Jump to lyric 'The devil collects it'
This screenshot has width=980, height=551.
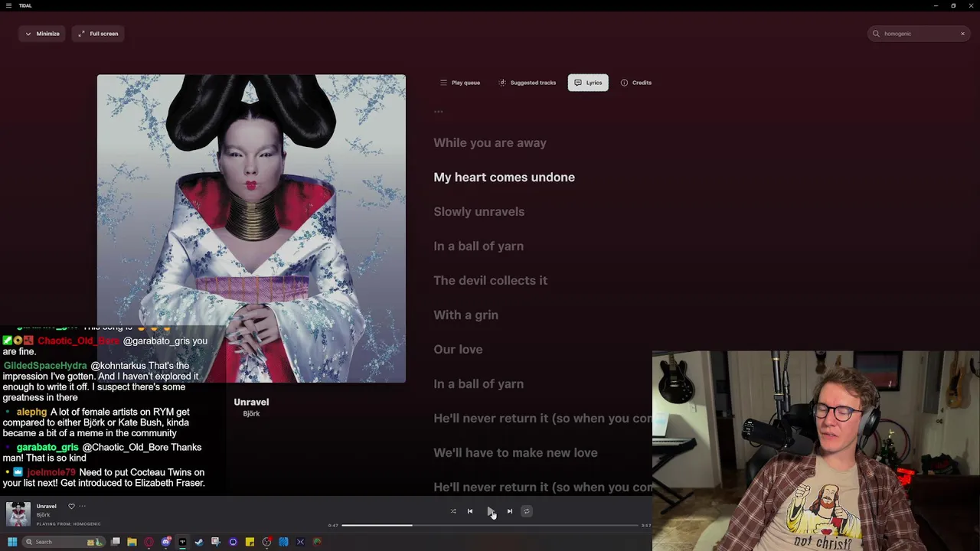tap(490, 281)
